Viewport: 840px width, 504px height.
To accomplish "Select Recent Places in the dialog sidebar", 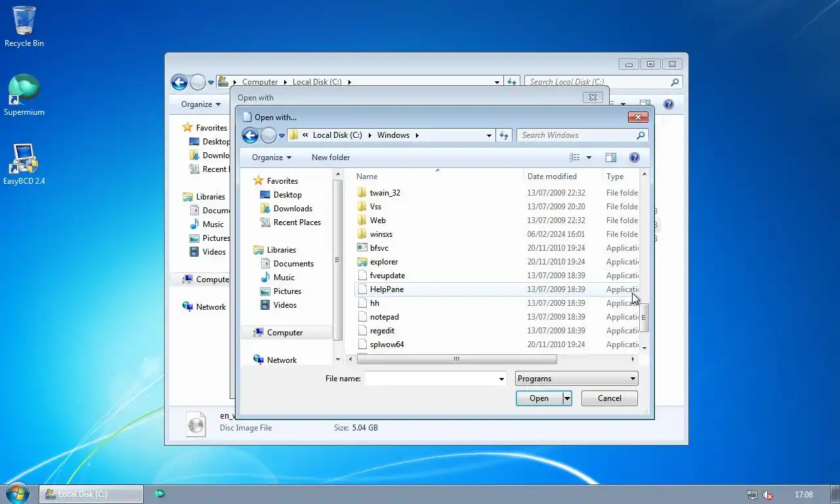I will (x=297, y=222).
